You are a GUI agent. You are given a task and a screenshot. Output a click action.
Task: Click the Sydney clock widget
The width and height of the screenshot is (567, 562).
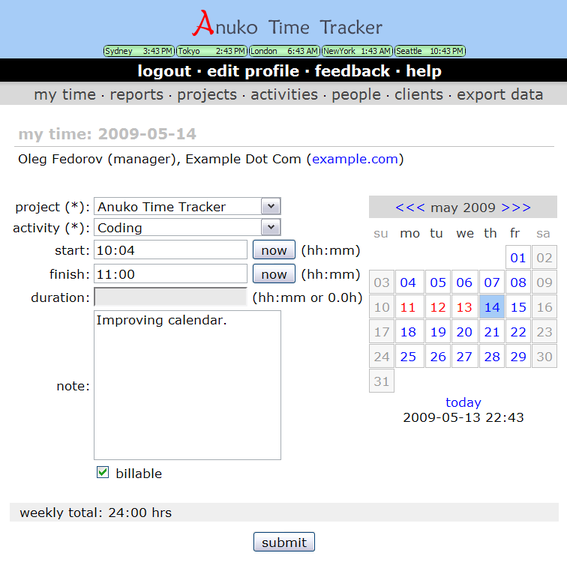(x=139, y=51)
